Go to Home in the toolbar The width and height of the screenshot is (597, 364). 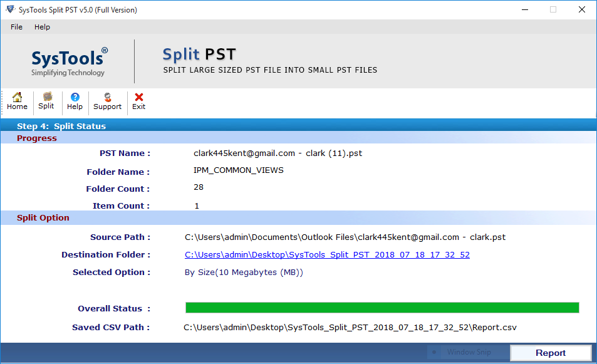[x=17, y=101]
